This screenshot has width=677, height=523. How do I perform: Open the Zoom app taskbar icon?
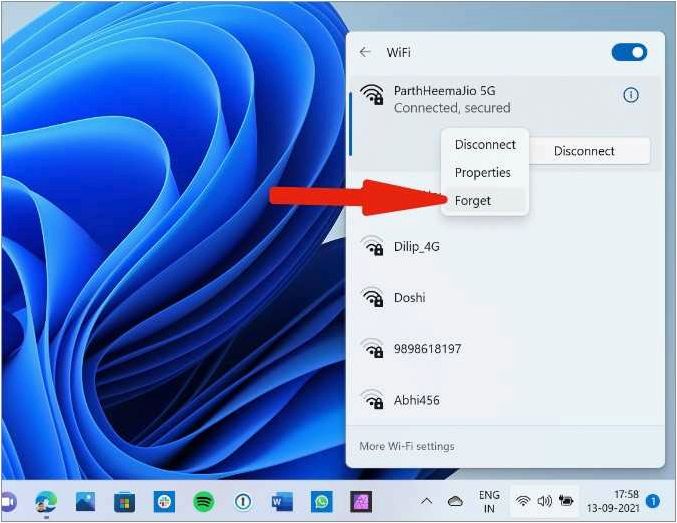[9, 502]
